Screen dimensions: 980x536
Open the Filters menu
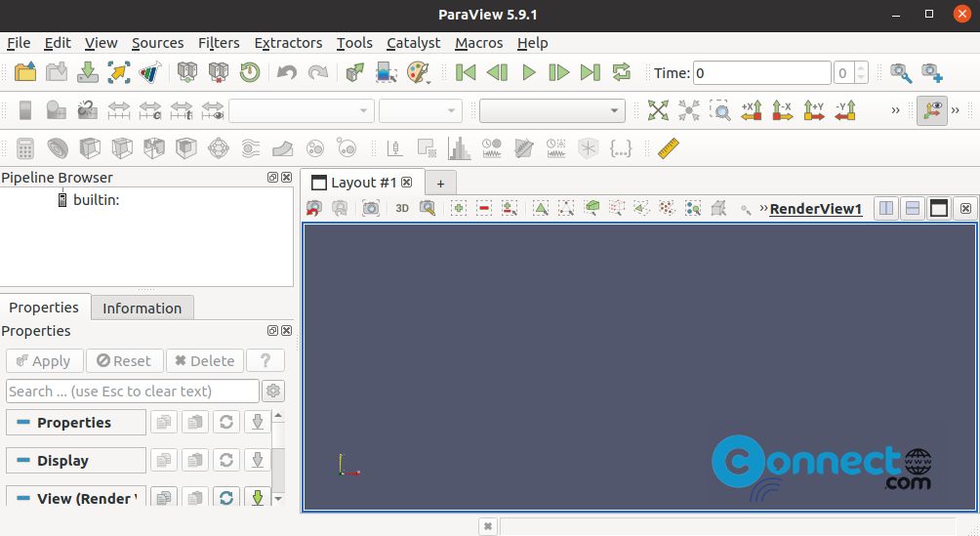click(x=219, y=43)
